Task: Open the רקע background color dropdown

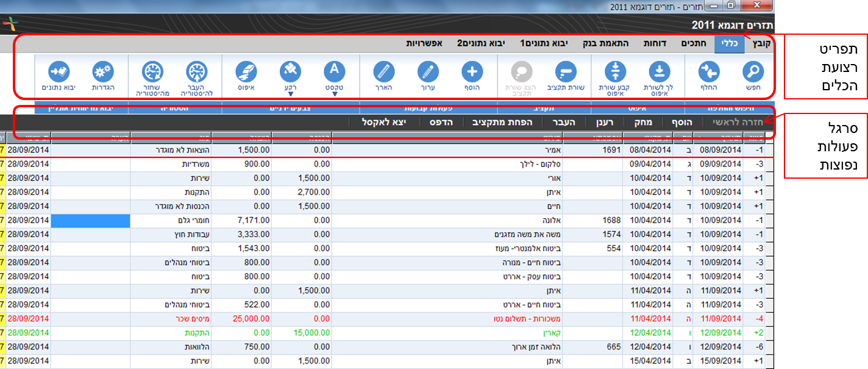Action: [x=290, y=93]
